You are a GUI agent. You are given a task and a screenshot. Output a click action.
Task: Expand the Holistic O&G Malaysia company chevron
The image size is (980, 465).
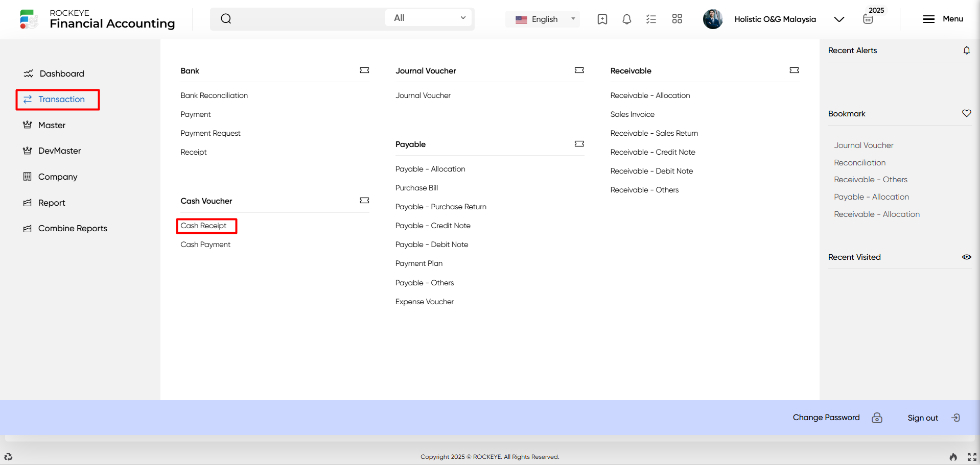(839, 19)
